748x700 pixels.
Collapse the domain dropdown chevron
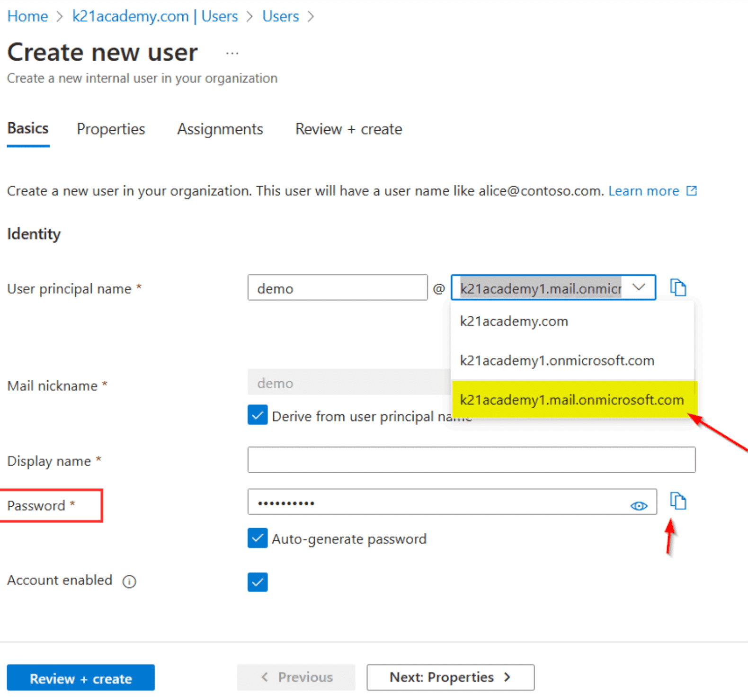639,287
